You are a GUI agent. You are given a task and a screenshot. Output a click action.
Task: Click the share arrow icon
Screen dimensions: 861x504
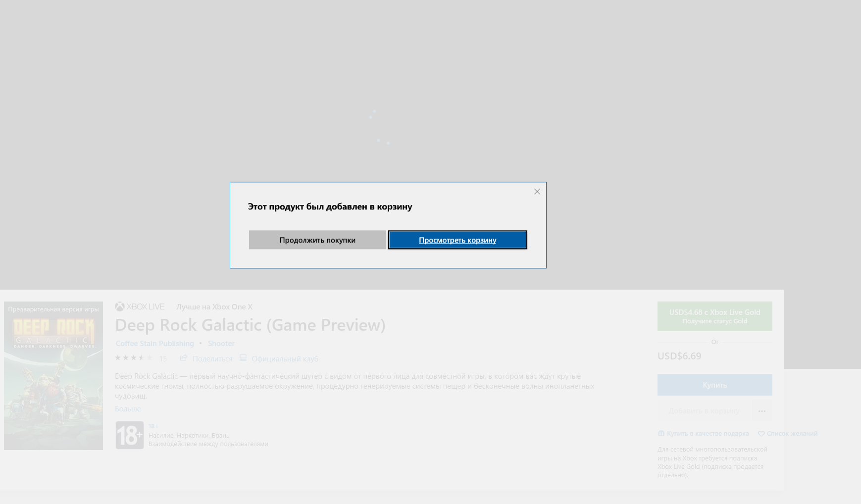click(x=184, y=357)
